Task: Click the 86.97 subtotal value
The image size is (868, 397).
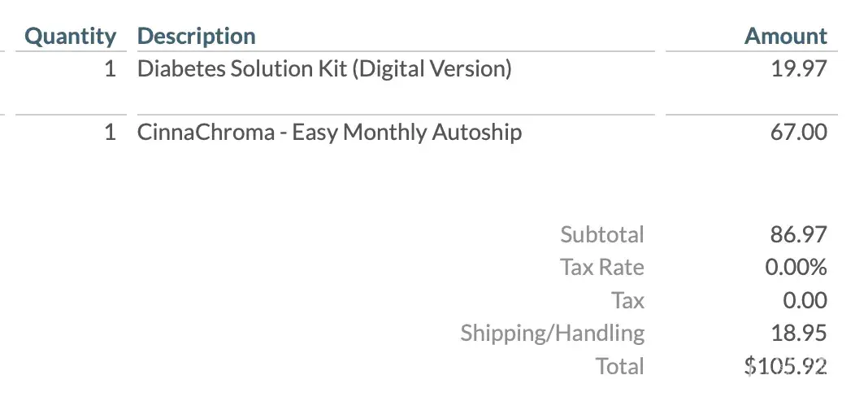Action: 798,235
